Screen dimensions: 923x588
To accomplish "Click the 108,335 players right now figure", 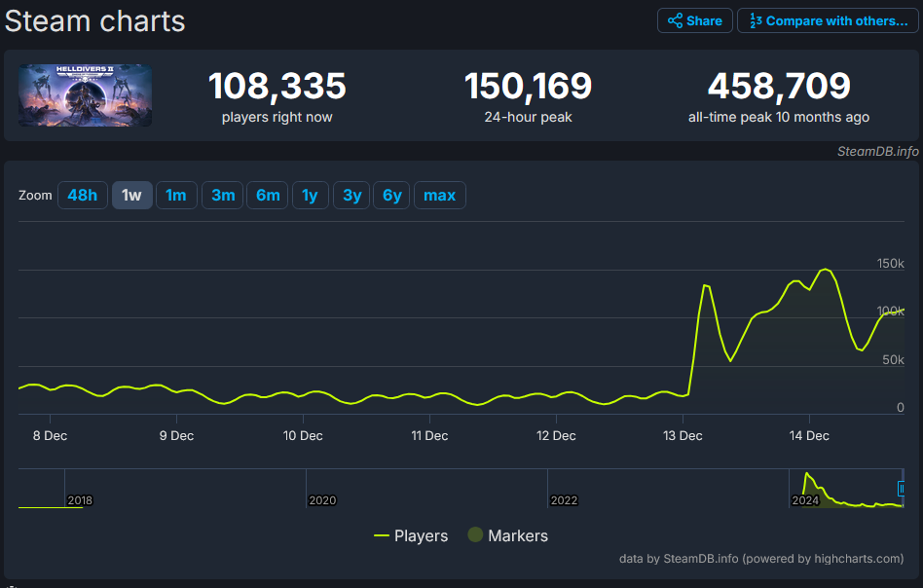I will click(277, 86).
